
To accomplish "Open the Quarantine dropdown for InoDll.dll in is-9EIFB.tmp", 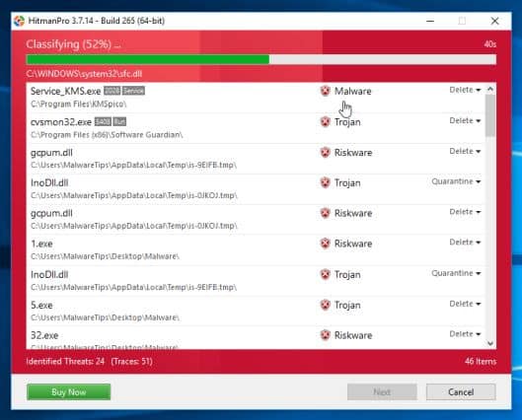I will (457, 273).
